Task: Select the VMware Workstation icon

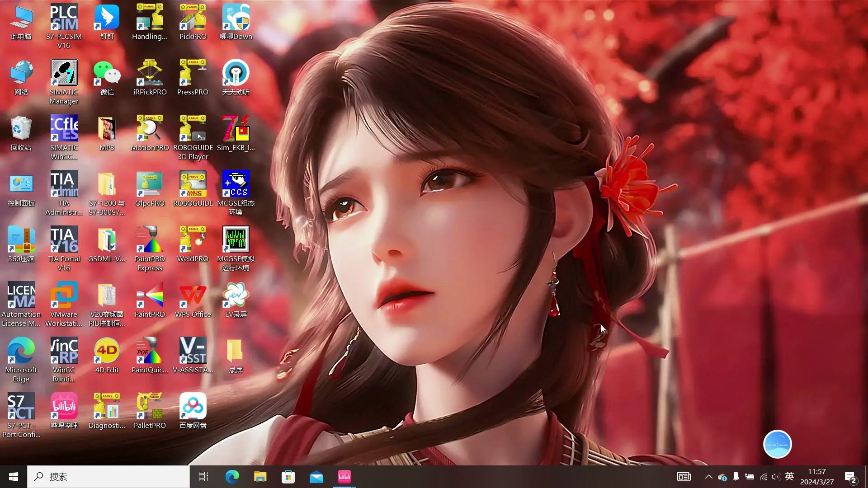Action: click(x=64, y=296)
